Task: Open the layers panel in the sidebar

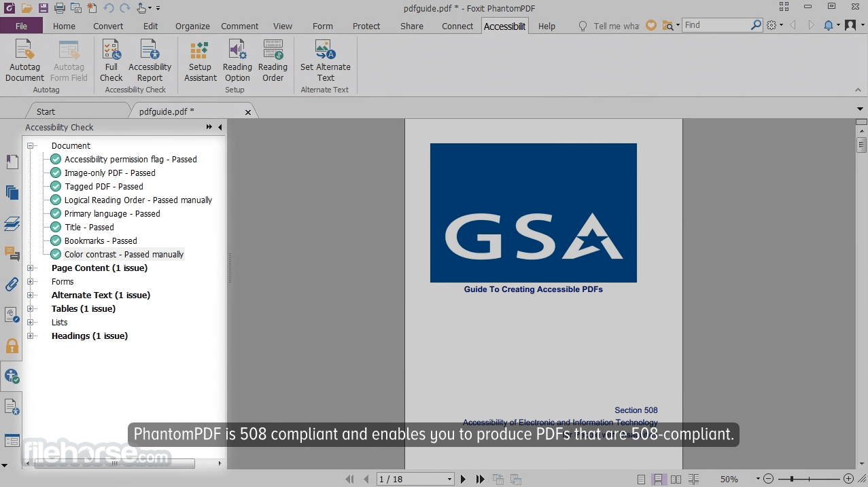Action: (12, 223)
